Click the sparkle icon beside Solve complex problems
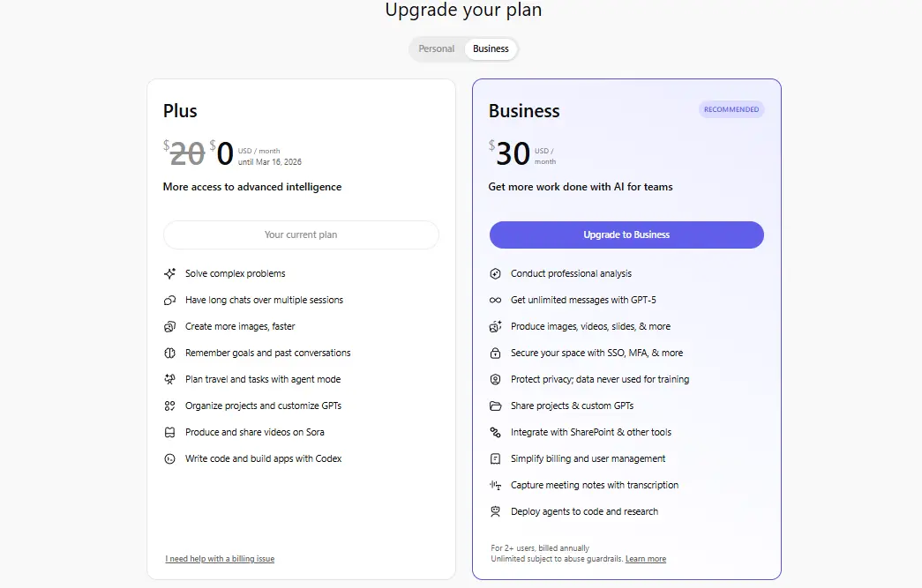 coord(170,274)
